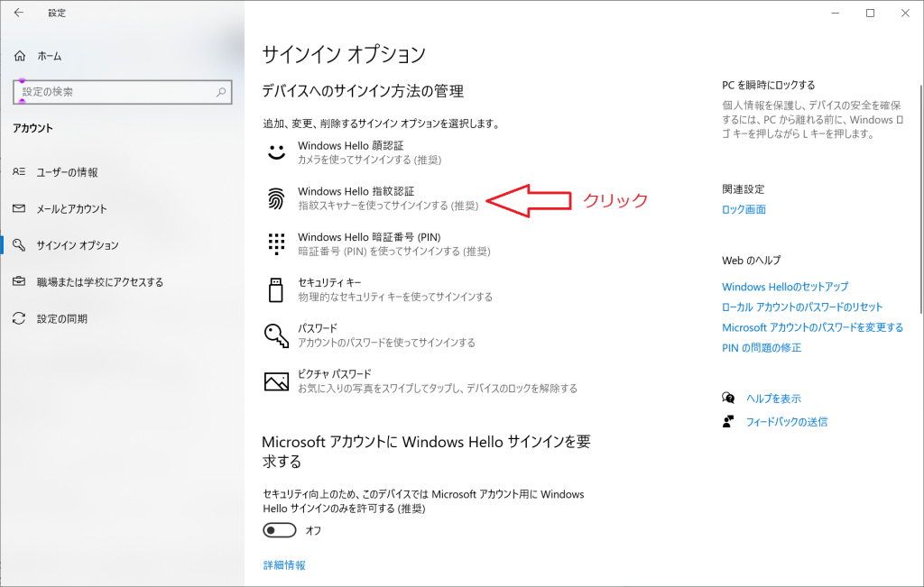This screenshot has height=587, width=924.
Task: Click the back arrow in the title bar
Action: (19, 13)
